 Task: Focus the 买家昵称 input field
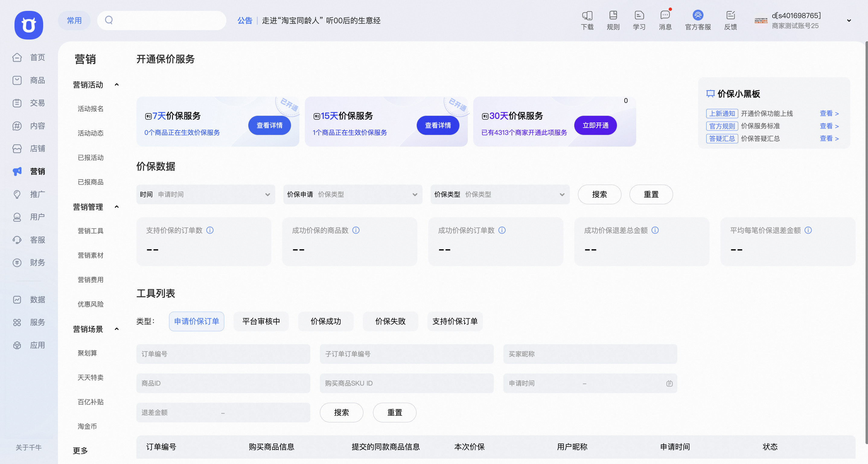590,354
